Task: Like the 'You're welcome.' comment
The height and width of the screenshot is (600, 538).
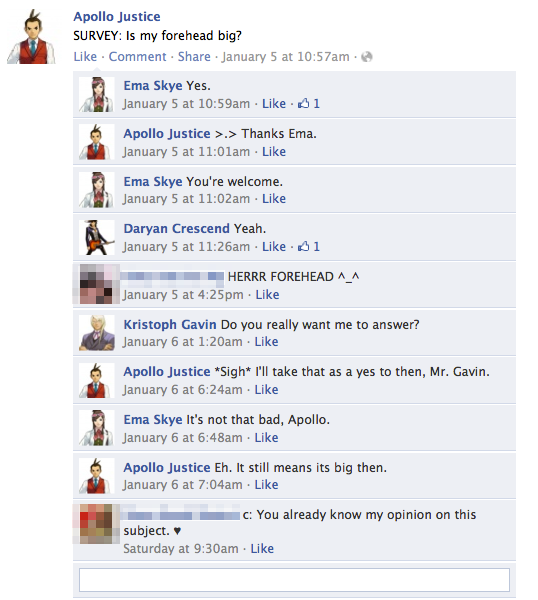Action: pos(274,199)
